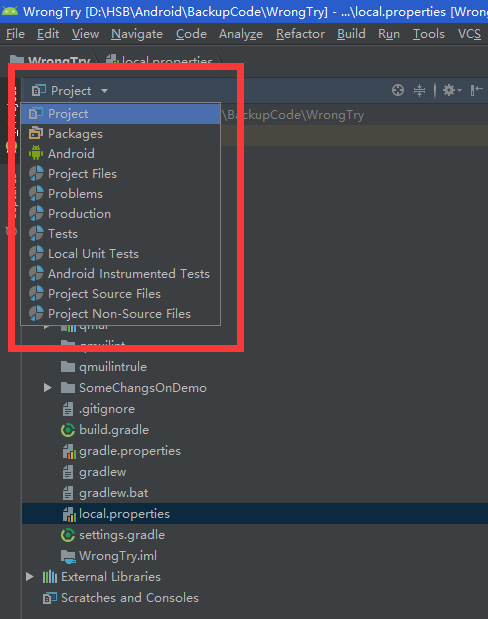Select the gradle.properties file
The image size is (488, 619).
pyautogui.click(x=130, y=451)
